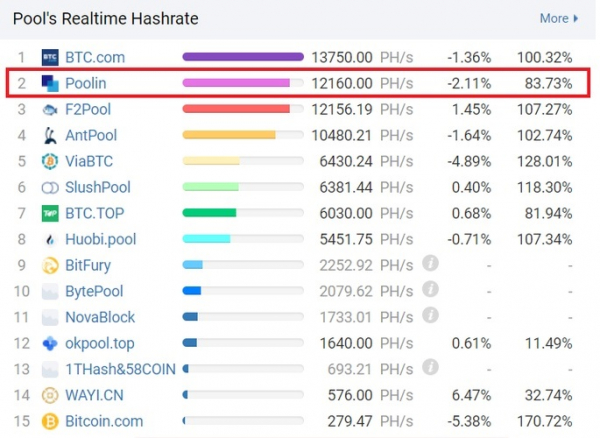This screenshot has height=438, width=600.
Task: Click the BTC.TOP green logo icon
Action: coord(50,213)
